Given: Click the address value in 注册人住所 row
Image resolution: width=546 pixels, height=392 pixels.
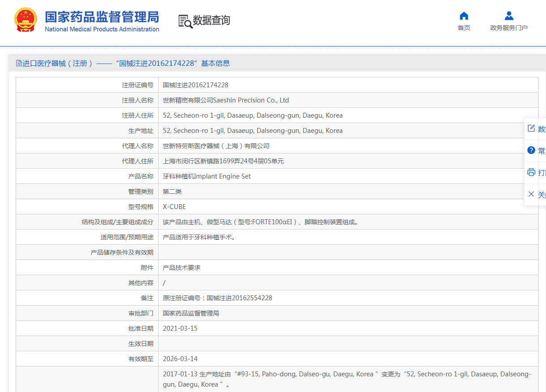Looking at the screenshot, I should (253, 115).
